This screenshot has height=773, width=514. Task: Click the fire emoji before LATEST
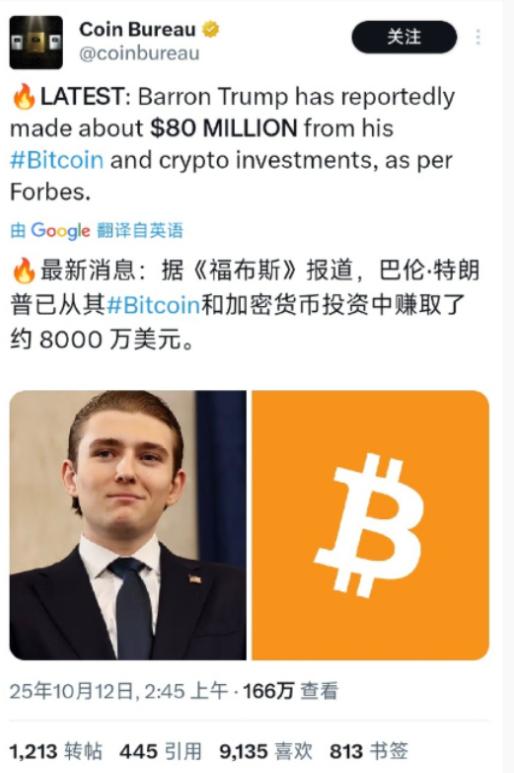pos(24,97)
